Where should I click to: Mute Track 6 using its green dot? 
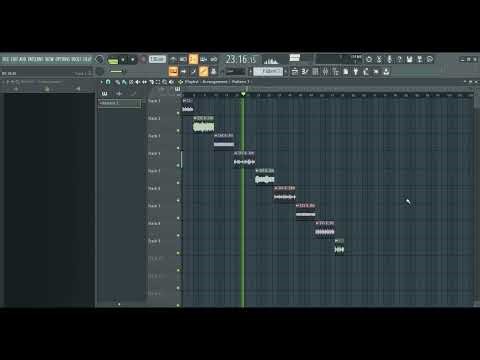[178, 200]
